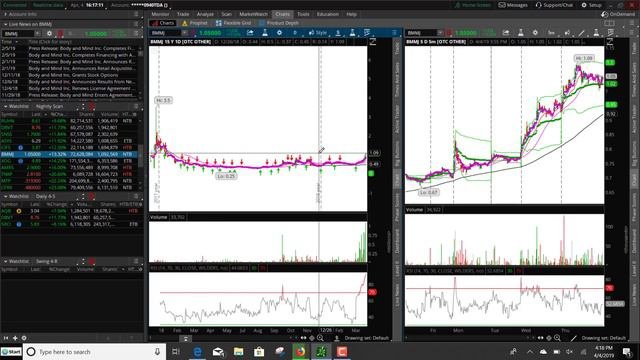Select the Prophet sub-tab
The image size is (640, 360).
(195, 23)
